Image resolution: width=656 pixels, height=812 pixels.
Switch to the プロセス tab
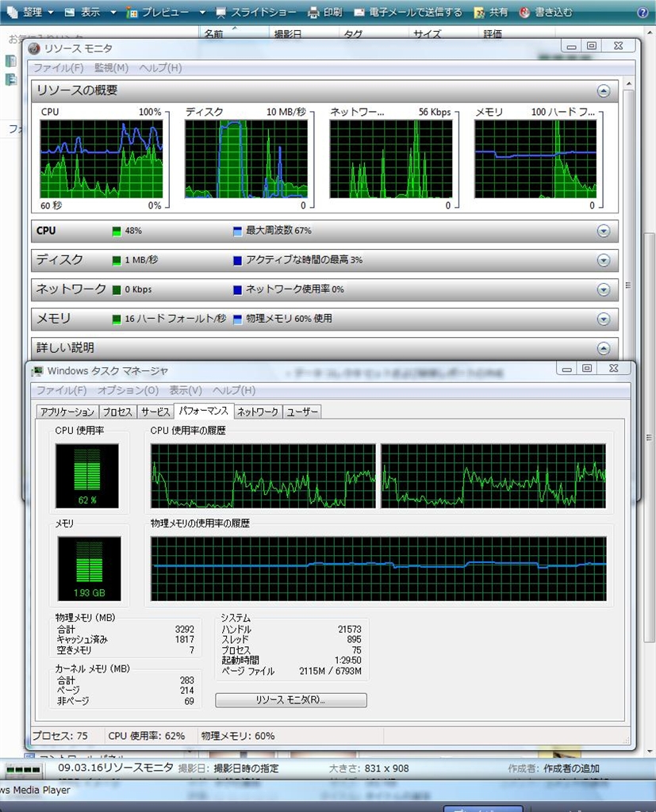coord(117,412)
